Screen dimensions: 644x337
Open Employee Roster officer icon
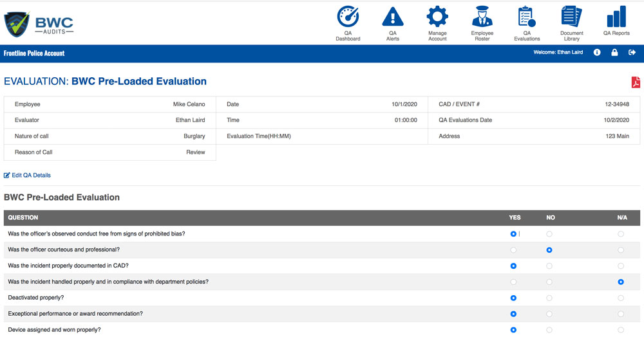click(482, 17)
